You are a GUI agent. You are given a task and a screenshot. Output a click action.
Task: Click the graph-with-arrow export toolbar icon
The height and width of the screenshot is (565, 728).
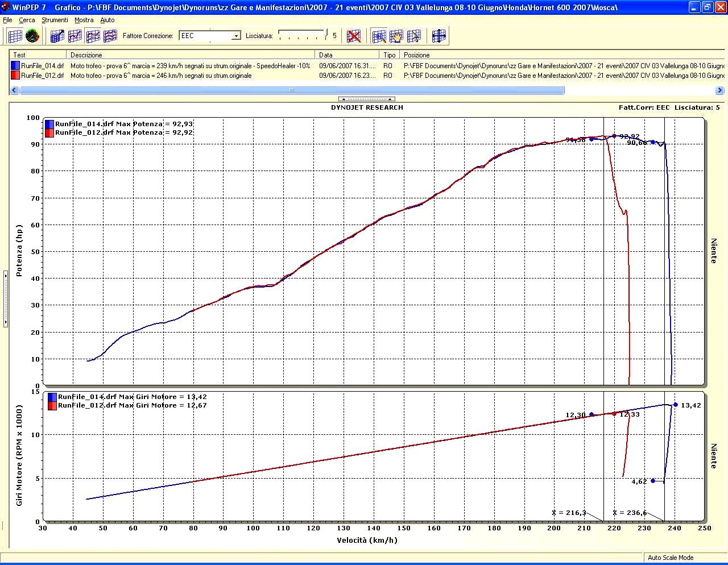point(57,36)
